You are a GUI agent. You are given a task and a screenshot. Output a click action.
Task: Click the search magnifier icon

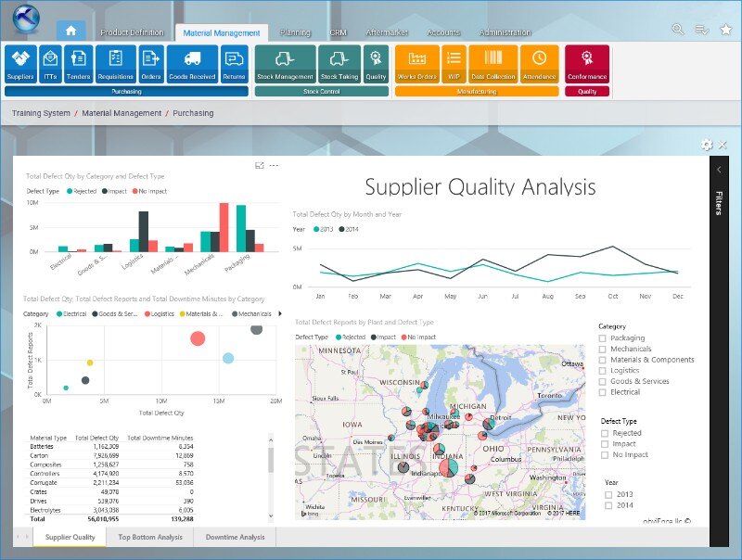click(679, 32)
